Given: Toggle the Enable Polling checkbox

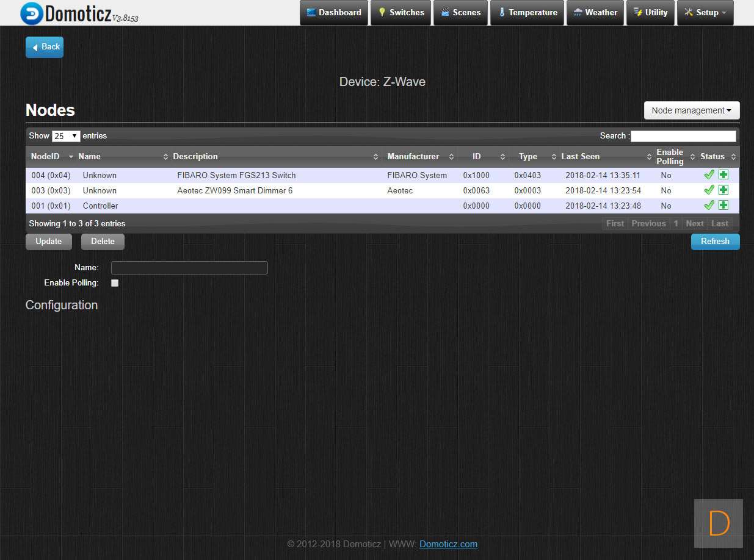Looking at the screenshot, I should pyautogui.click(x=115, y=283).
